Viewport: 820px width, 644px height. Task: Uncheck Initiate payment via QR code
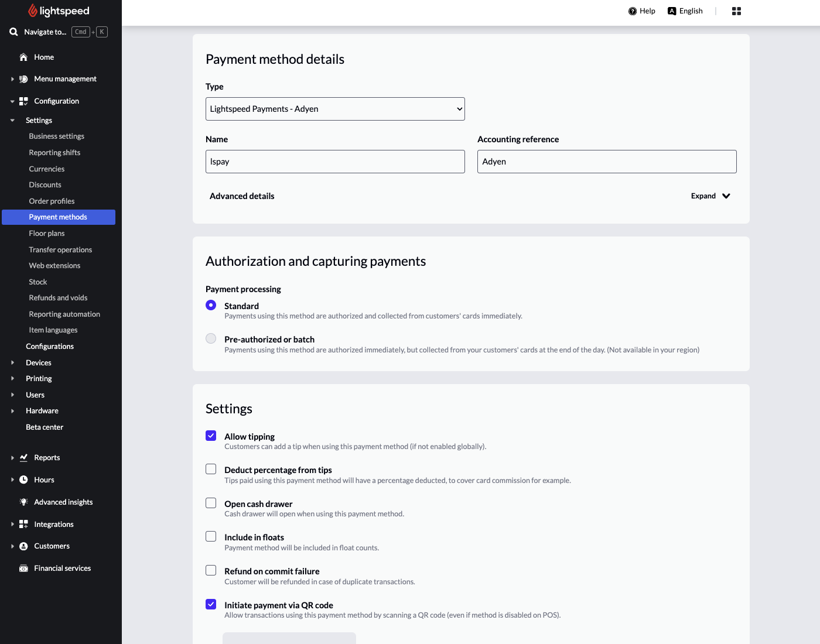tap(211, 604)
